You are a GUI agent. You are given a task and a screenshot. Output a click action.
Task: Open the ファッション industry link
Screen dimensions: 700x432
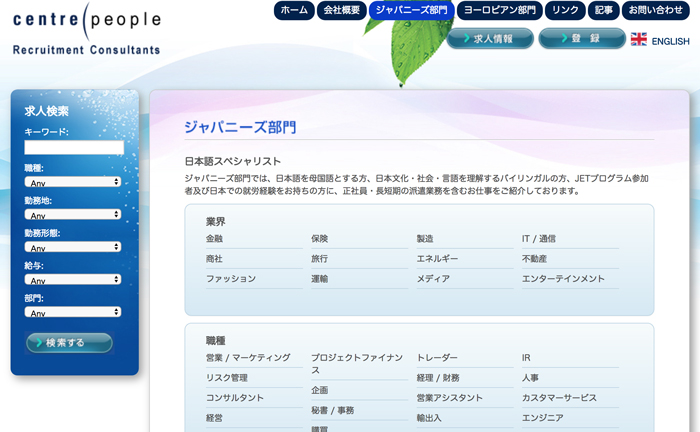(x=231, y=279)
